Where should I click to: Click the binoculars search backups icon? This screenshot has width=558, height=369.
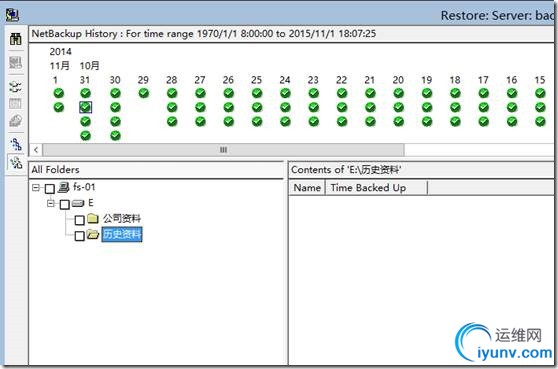coord(15,39)
